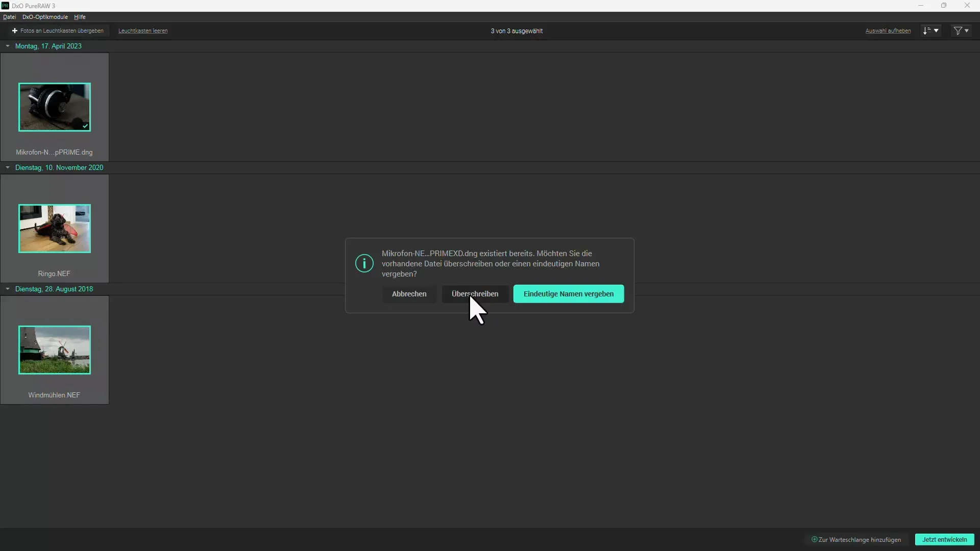Click Zur Warteschlange hinzufügen
Viewport: 980px width, 551px height.
click(856, 539)
